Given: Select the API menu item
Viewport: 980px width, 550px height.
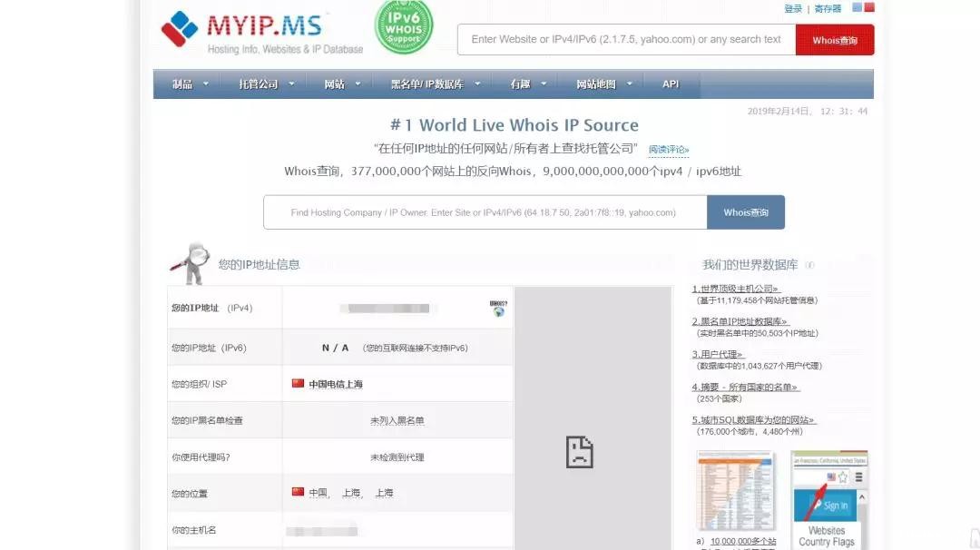Looking at the screenshot, I should [x=671, y=84].
